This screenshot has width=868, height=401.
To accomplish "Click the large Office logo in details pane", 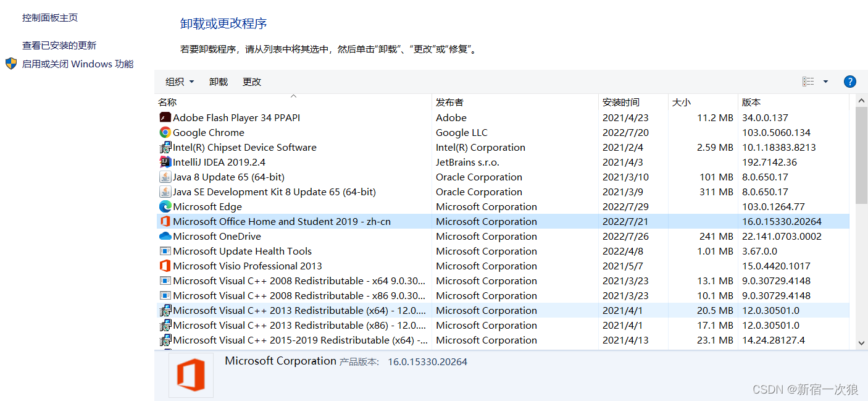I will pos(191,375).
